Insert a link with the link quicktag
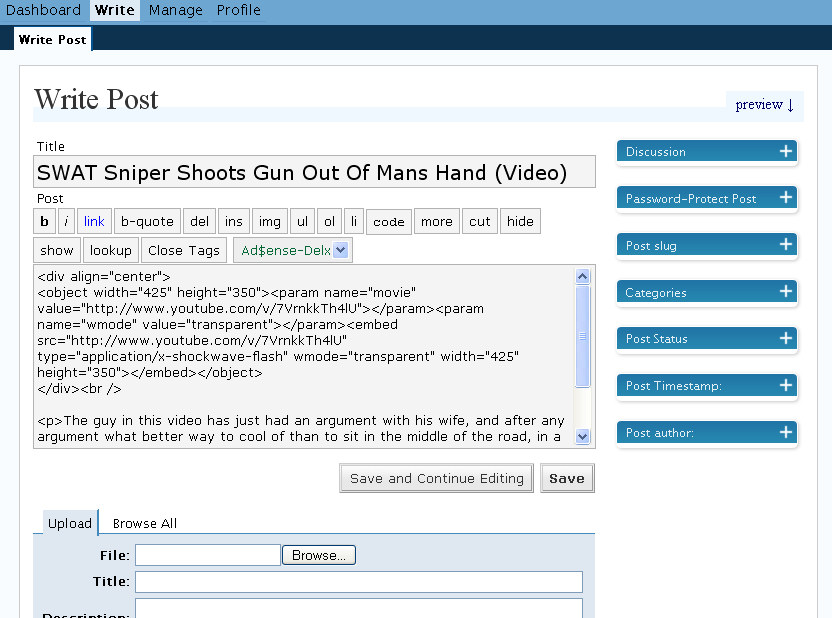 click(x=94, y=222)
